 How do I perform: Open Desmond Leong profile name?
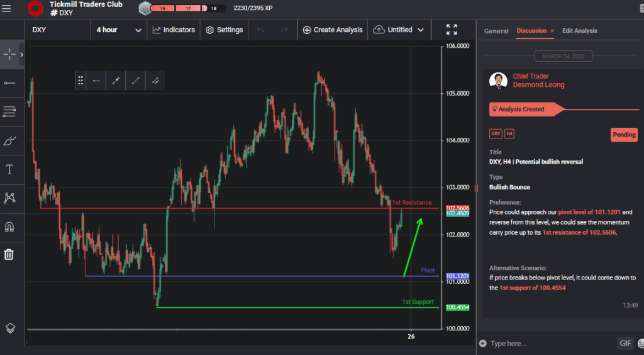538,84
